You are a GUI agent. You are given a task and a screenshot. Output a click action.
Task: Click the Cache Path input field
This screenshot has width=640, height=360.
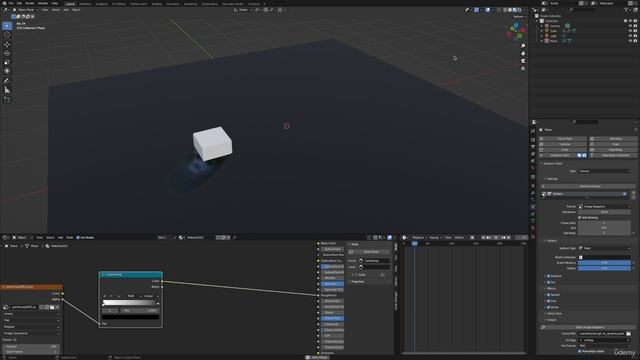602,334
